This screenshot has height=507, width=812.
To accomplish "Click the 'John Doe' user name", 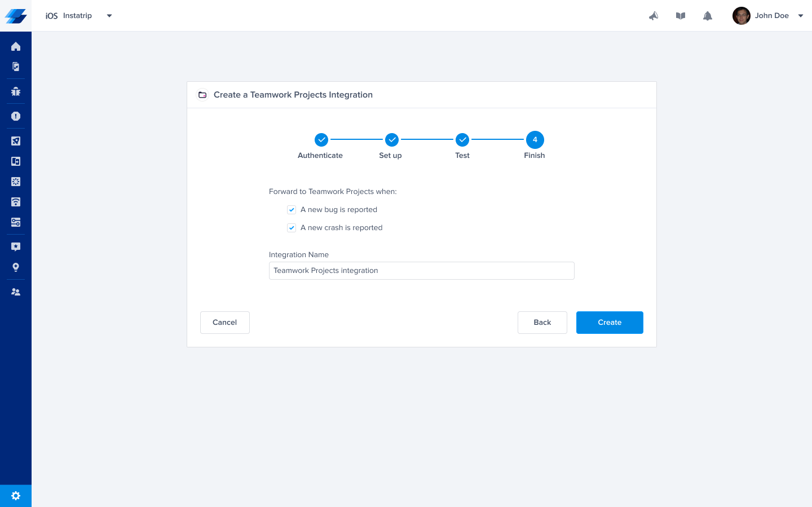I will pyautogui.click(x=772, y=16).
